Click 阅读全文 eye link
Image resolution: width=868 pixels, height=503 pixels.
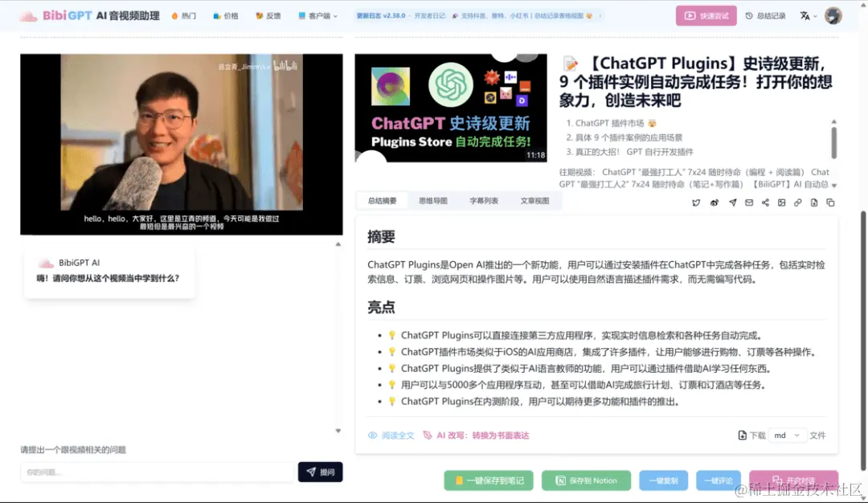click(391, 436)
